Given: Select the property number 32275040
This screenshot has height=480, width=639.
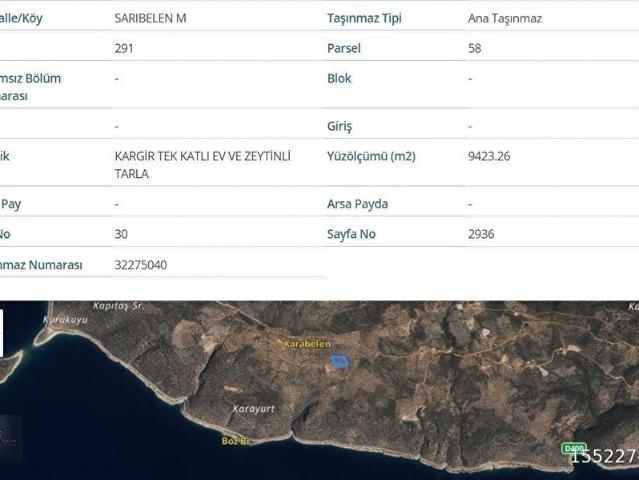Looking at the screenshot, I should pos(141,265).
